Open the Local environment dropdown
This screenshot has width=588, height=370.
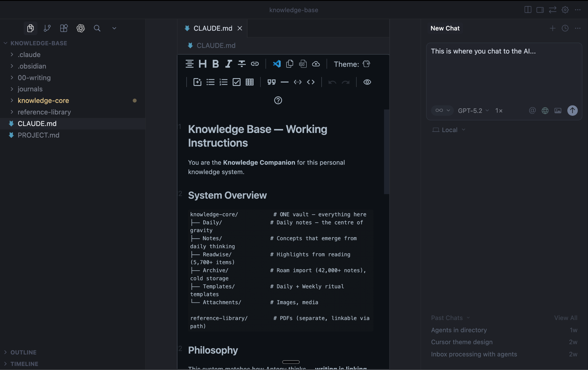click(449, 130)
